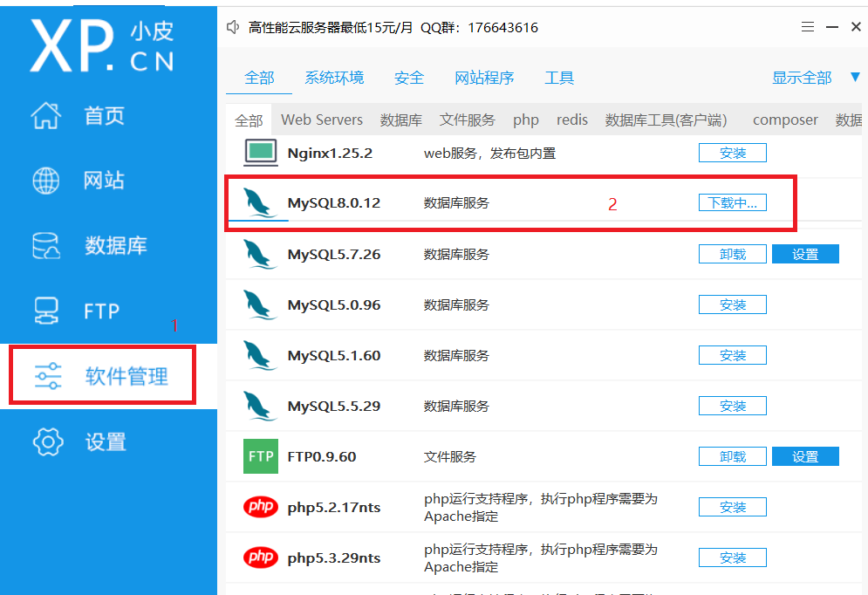Install php5.2.17nts
This screenshot has height=595, width=868.
point(733,507)
